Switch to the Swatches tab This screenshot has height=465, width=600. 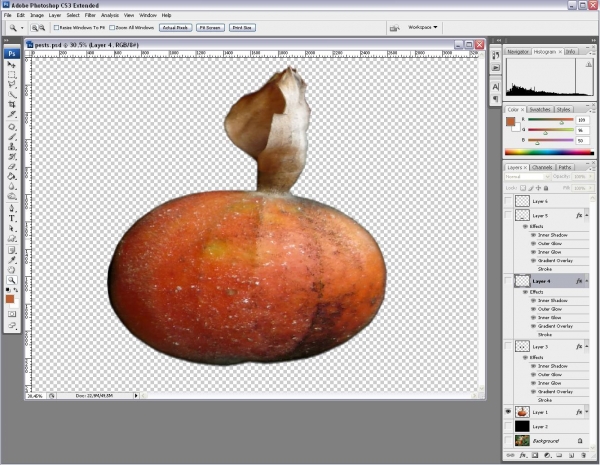point(540,109)
